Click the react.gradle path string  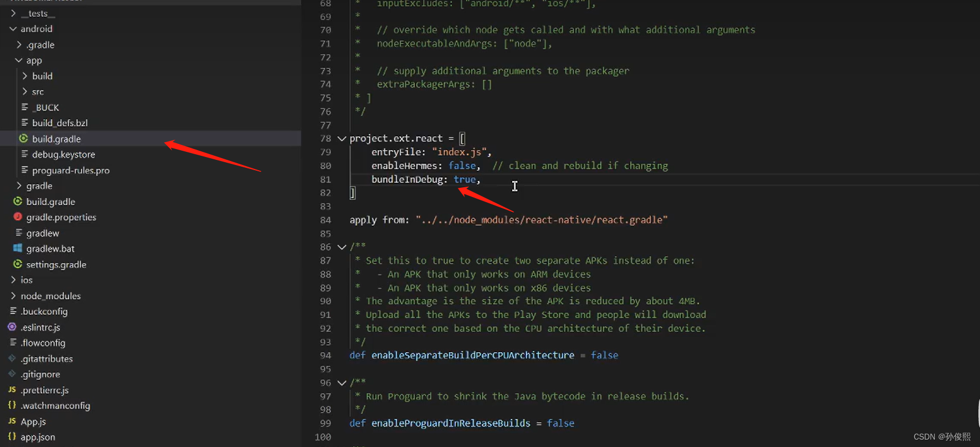[x=541, y=220]
